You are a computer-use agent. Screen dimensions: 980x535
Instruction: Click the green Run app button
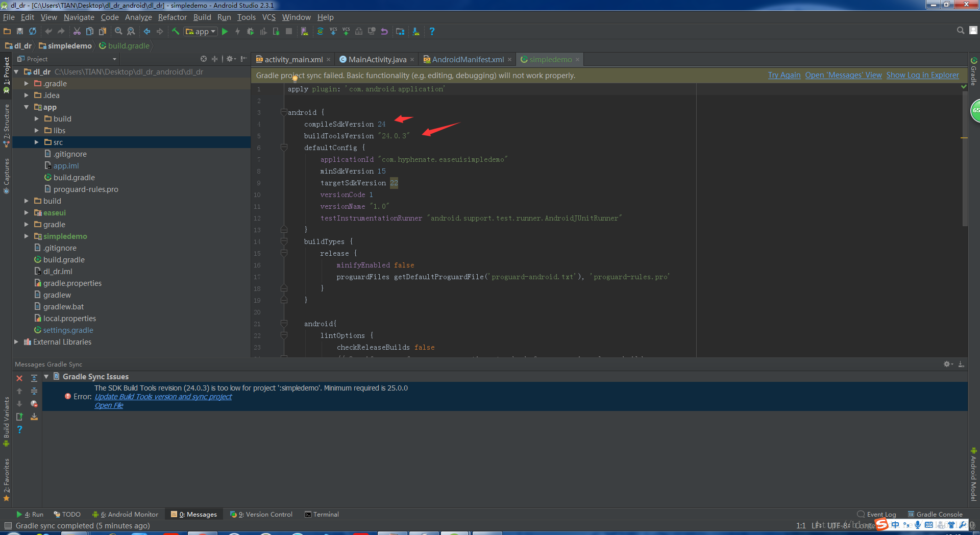click(225, 31)
